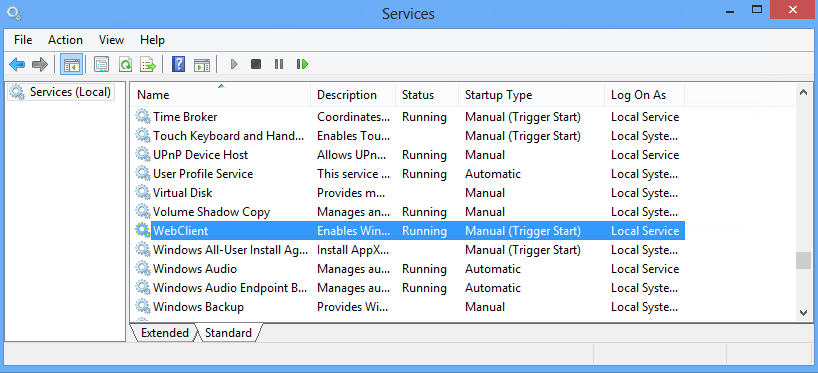818x373 pixels.
Task: Click the Pause Service icon
Action: 279,65
